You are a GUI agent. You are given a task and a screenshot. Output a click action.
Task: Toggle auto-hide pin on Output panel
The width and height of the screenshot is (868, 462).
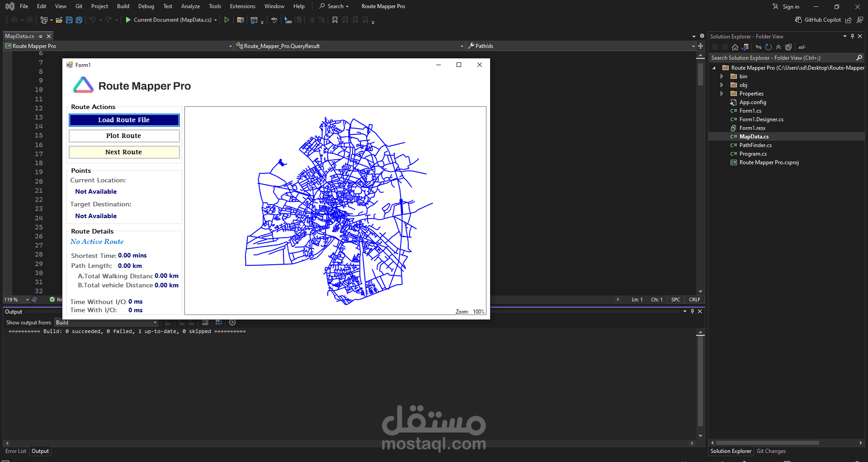point(692,311)
